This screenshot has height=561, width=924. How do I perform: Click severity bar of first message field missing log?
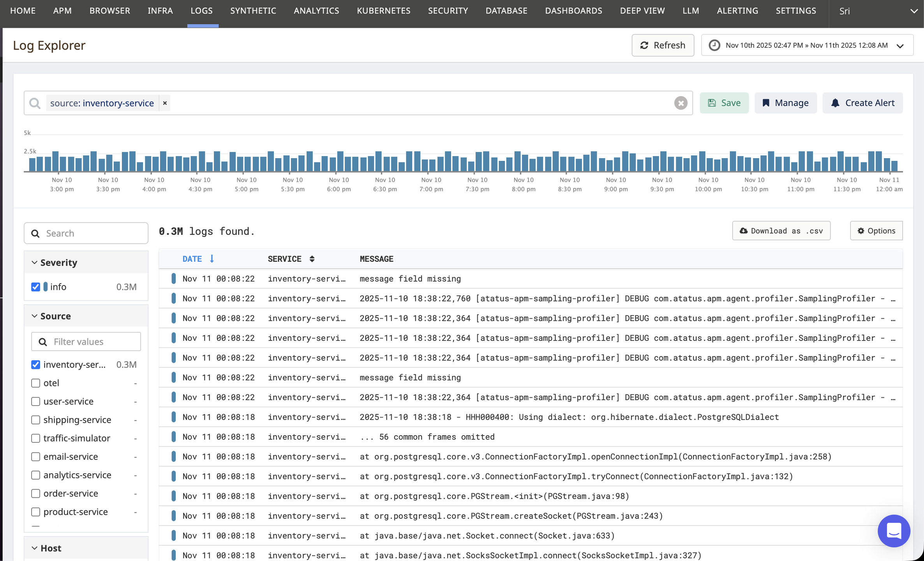[174, 279]
